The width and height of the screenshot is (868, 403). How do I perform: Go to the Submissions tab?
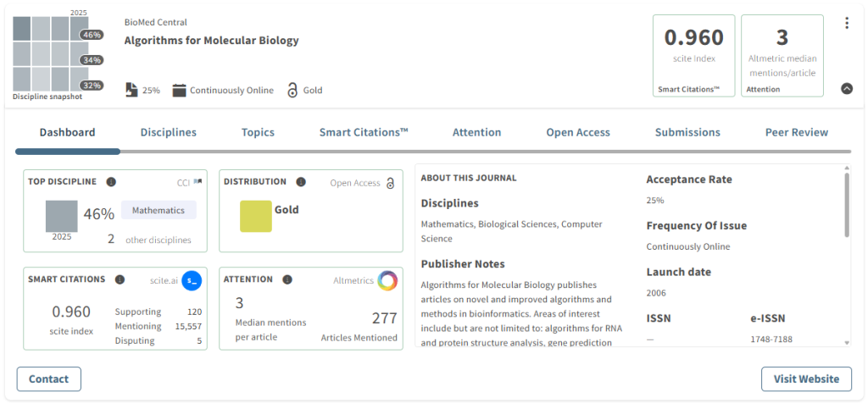(x=687, y=133)
